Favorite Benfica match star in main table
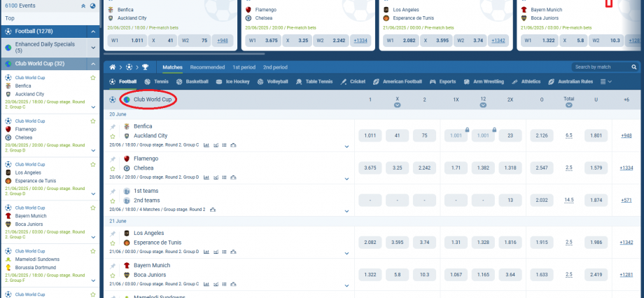Viewport: 644px width, 298px height. [x=113, y=136]
